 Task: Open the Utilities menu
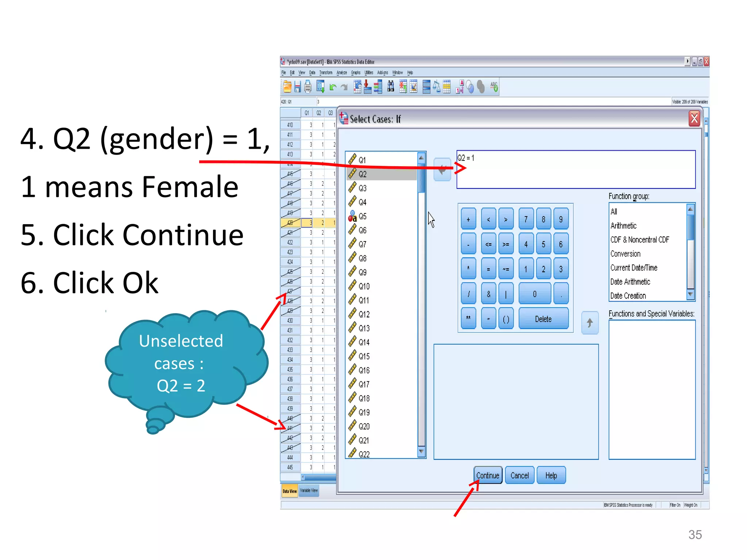click(369, 73)
